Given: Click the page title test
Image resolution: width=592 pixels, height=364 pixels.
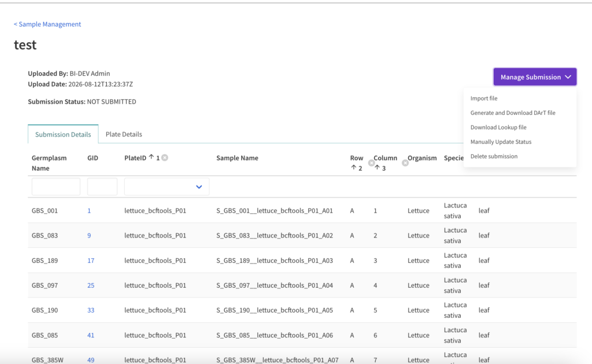Looking at the screenshot, I should pyautogui.click(x=25, y=45).
